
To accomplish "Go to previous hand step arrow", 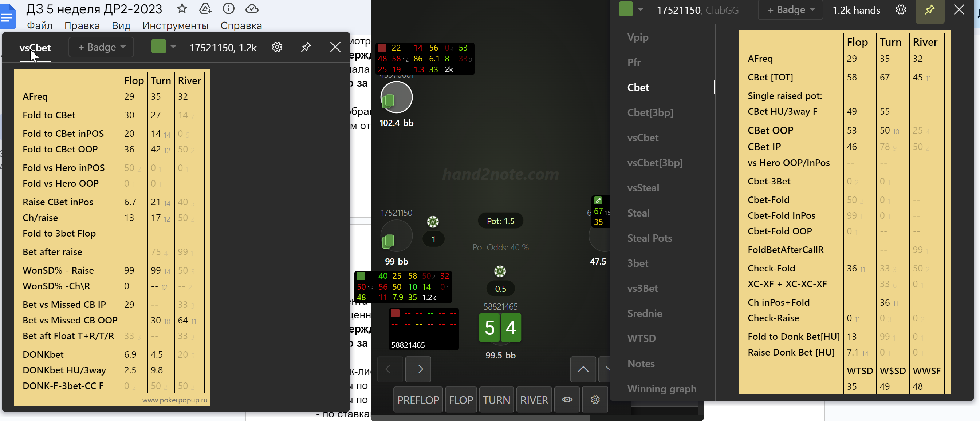I will (390, 369).
